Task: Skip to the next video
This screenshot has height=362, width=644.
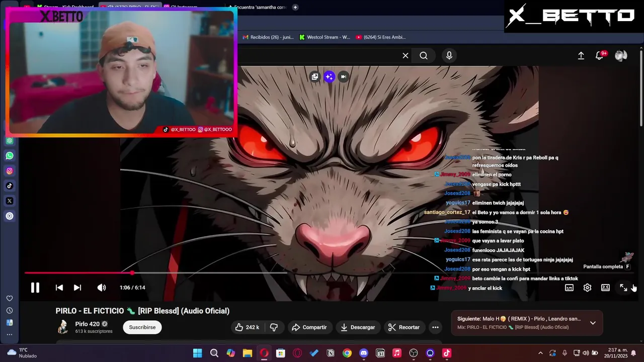Action: [77, 288]
